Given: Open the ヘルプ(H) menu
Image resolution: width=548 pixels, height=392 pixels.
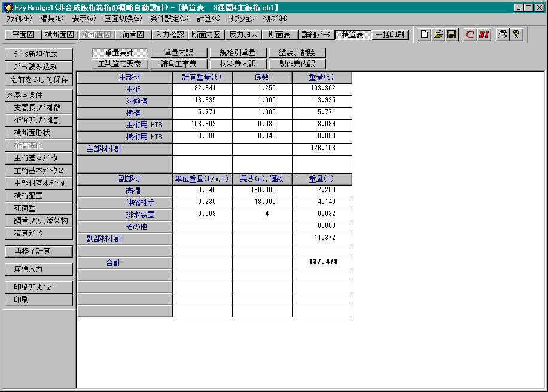Looking at the screenshot, I should point(275,19).
